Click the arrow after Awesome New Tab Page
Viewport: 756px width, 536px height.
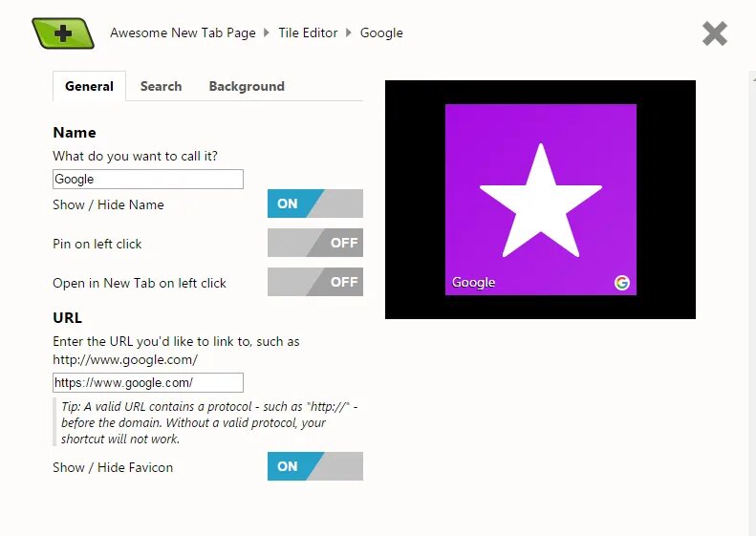coord(266,32)
